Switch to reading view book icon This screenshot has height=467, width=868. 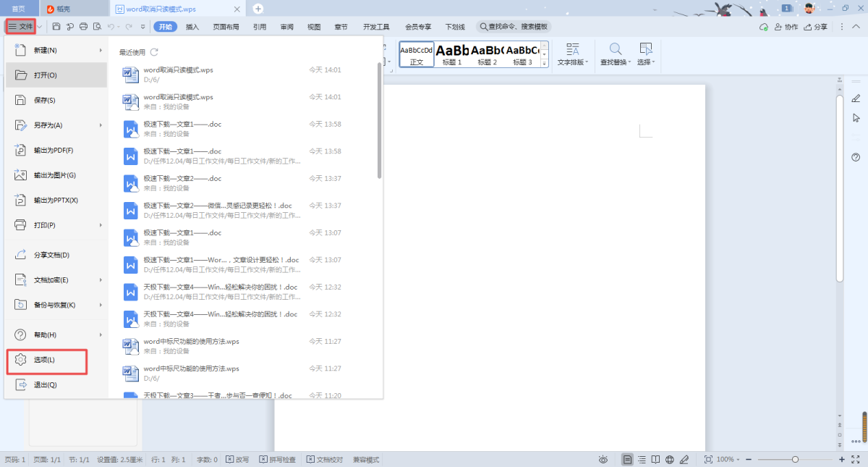(655, 460)
